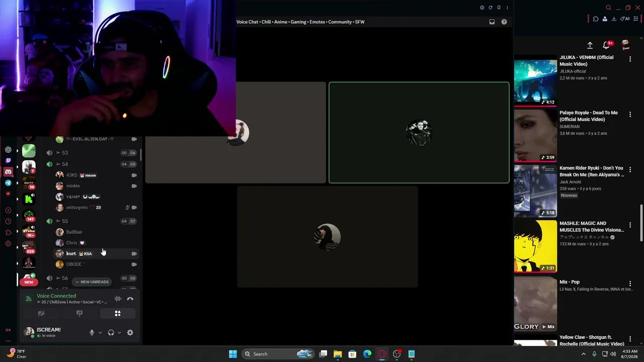Viewport: 644px width, 362px height.
Task: Open emoji icon in Discord panel header
Action: (482, 8)
